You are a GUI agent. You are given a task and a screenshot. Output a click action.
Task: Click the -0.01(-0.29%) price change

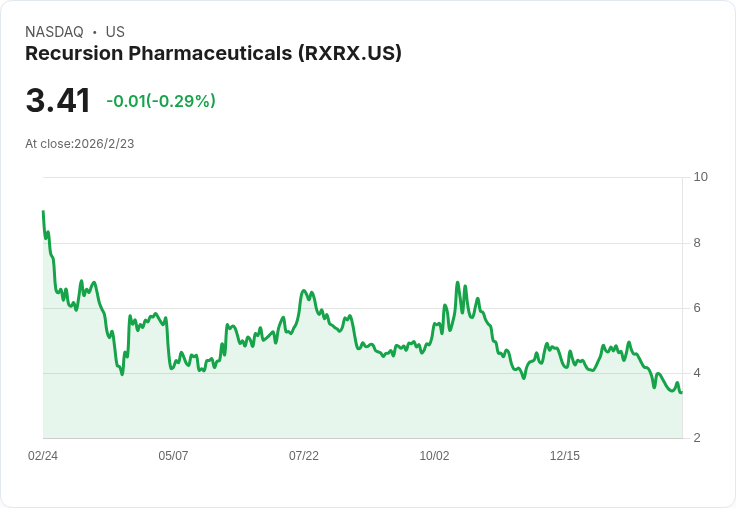click(x=161, y=101)
